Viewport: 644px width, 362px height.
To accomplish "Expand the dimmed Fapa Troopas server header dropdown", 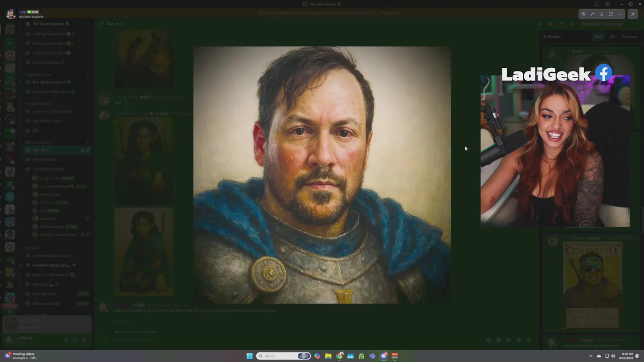I will (x=87, y=24).
